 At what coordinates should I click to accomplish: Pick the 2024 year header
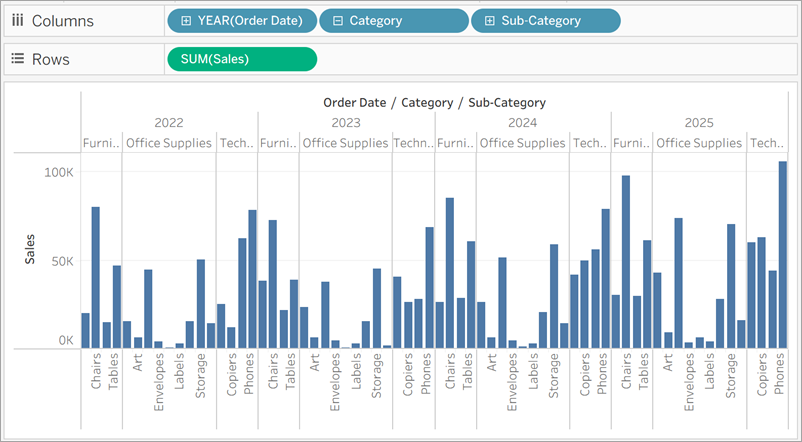click(x=522, y=123)
